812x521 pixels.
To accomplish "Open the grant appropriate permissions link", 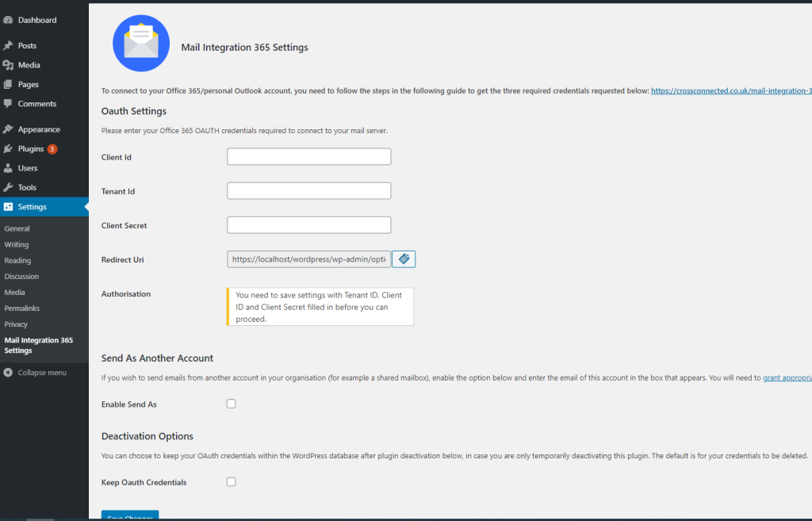I will click(787, 377).
